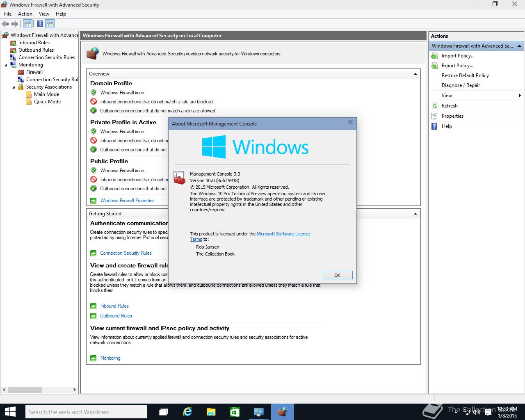This screenshot has width=525, height=420.
Task: Click the green arrow icon beside Windows Firewall Properties
Action: coord(93,201)
